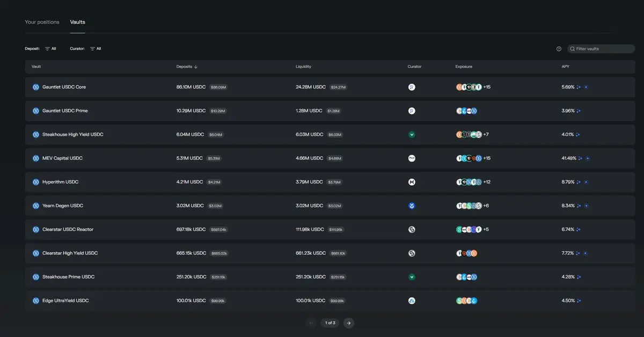Click sparkle icon next to 4.50% APY
Viewport: 644px width, 337px height.
point(579,301)
